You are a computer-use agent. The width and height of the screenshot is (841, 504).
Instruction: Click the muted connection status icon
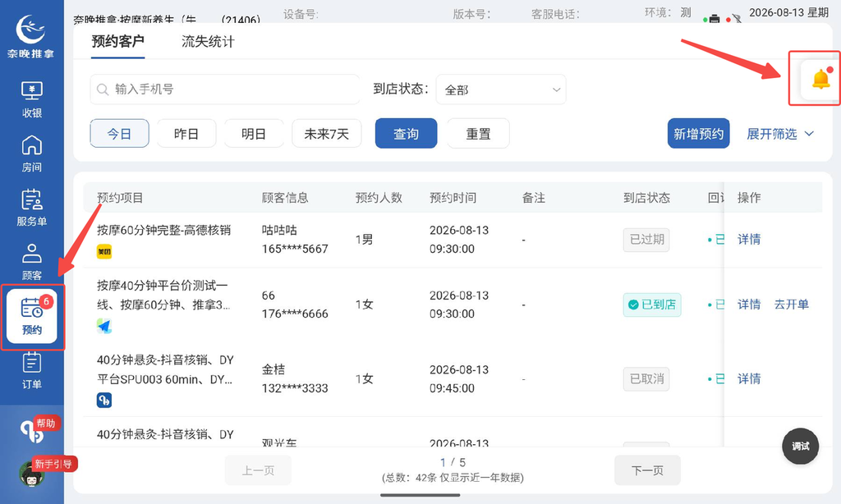[737, 19]
